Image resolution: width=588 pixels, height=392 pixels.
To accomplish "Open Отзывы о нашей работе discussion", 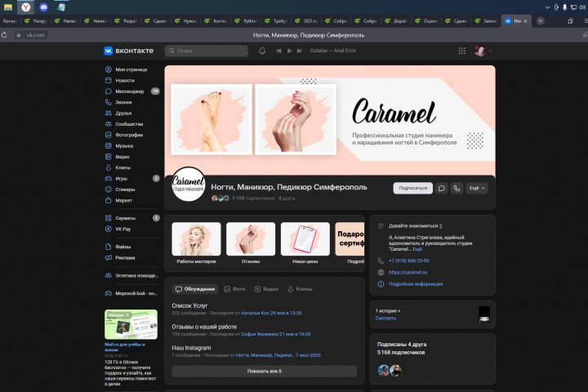I will (x=204, y=327).
